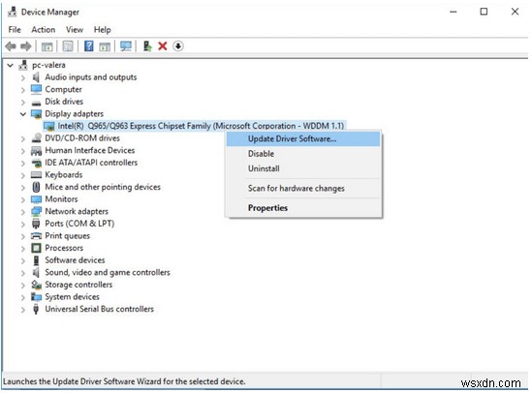Click the Processors chip icon
532x393 pixels.
36,248
